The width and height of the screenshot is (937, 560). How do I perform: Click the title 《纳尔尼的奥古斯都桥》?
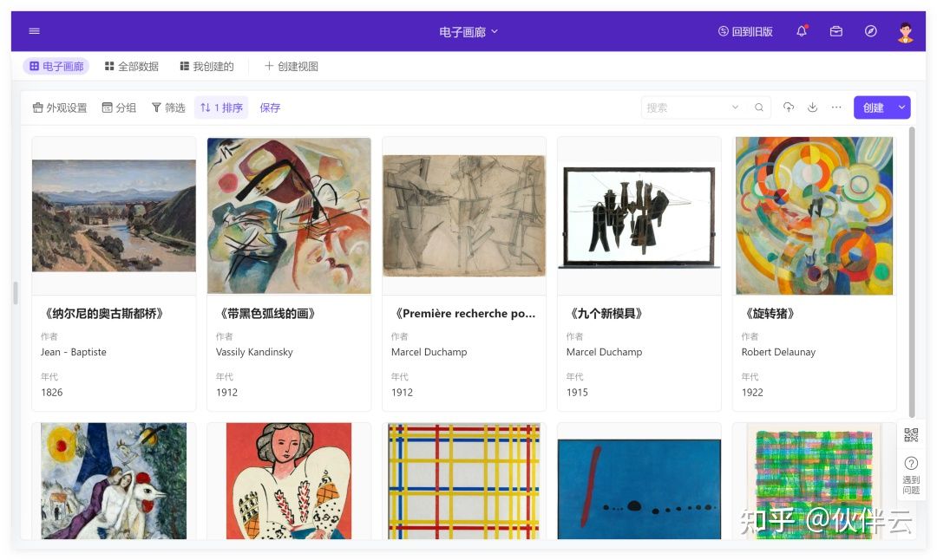[x=104, y=314]
